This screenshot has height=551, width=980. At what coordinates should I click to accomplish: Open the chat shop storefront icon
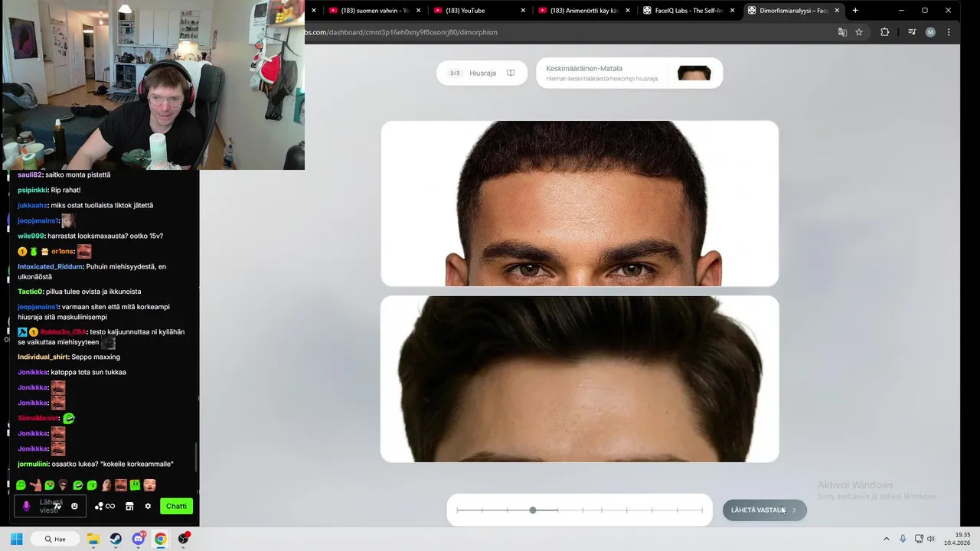129,506
